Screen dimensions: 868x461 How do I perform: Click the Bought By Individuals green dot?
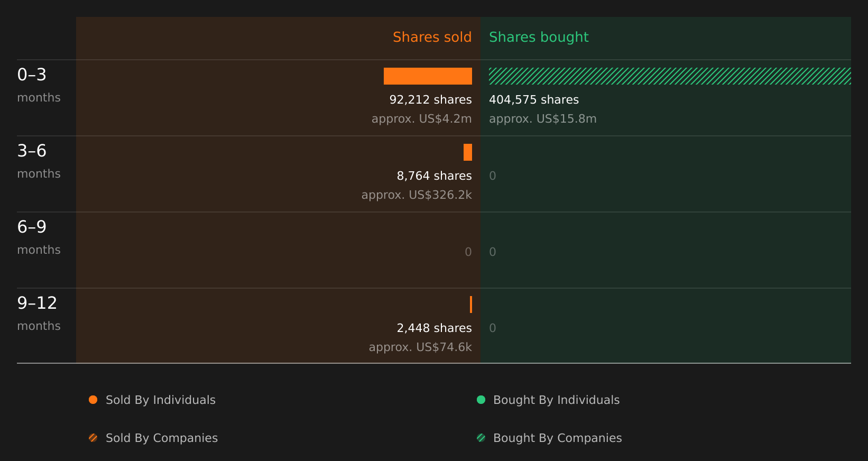point(481,400)
